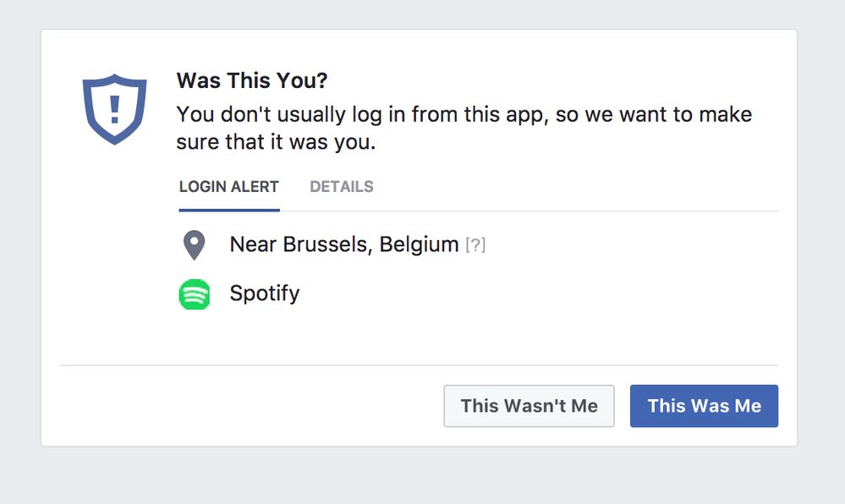Report login with This Wasn't Me
Screen dimensions: 845x504
pos(529,406)
